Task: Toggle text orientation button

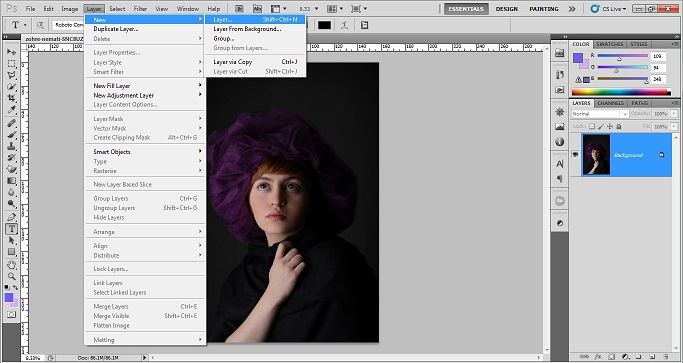Action: coord(40,25)
